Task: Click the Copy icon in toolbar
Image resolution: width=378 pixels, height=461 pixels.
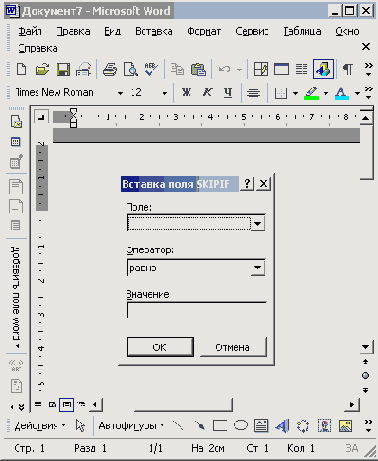Action: 177,69
